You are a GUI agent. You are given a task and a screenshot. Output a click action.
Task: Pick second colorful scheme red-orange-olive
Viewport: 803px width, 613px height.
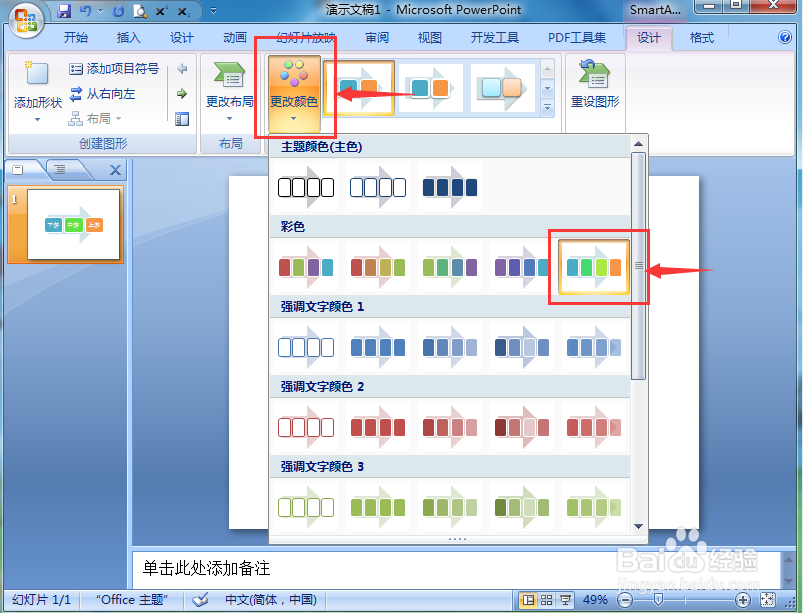tap(378, 267)
